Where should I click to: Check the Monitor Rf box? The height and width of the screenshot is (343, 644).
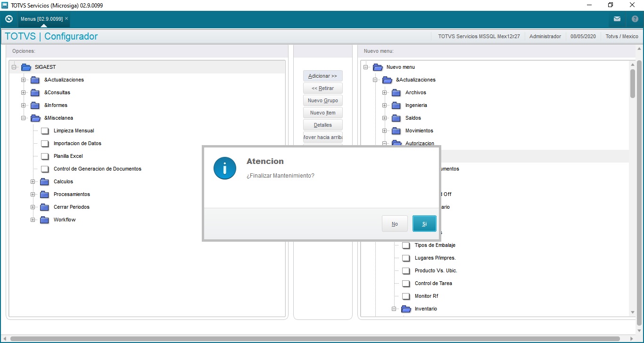406,296
